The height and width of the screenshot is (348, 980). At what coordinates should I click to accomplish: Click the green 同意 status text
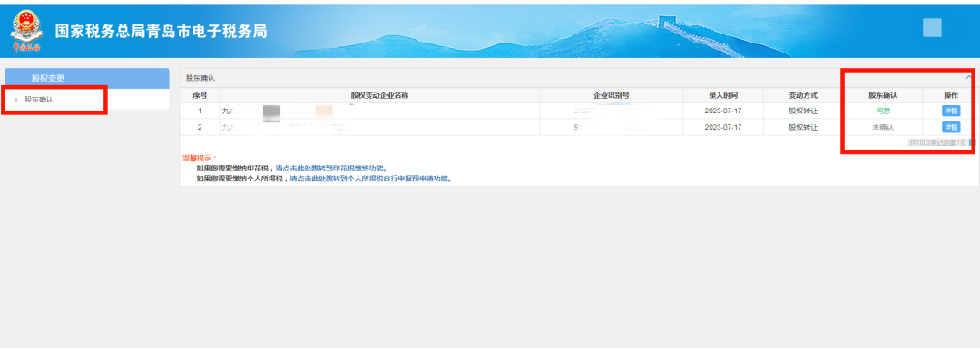[x=883, y=111]
